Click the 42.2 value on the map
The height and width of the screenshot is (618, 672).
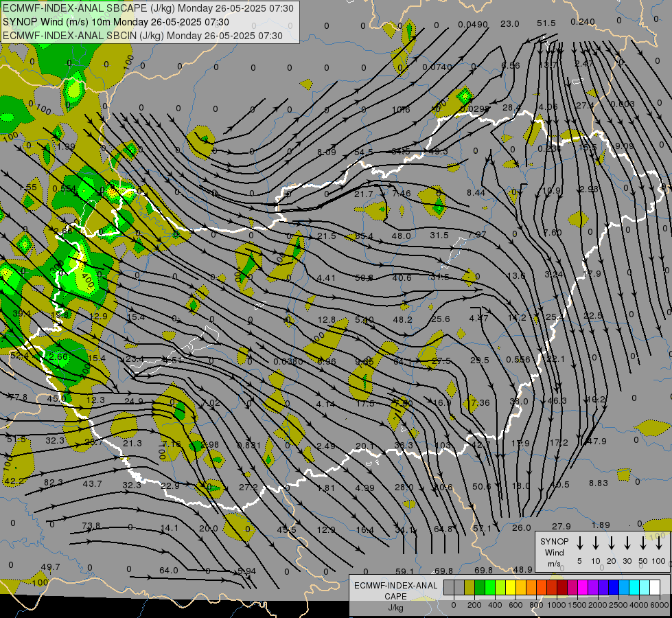click(14, 481)
